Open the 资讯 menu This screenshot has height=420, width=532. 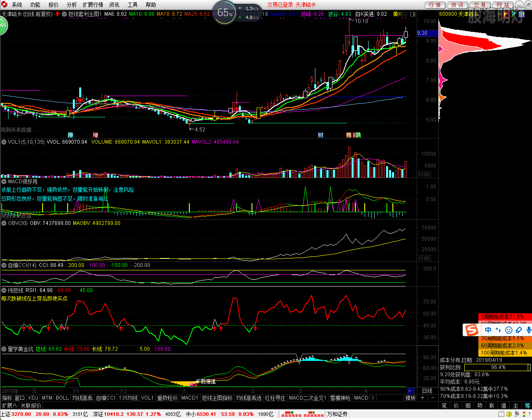point(114,5)
